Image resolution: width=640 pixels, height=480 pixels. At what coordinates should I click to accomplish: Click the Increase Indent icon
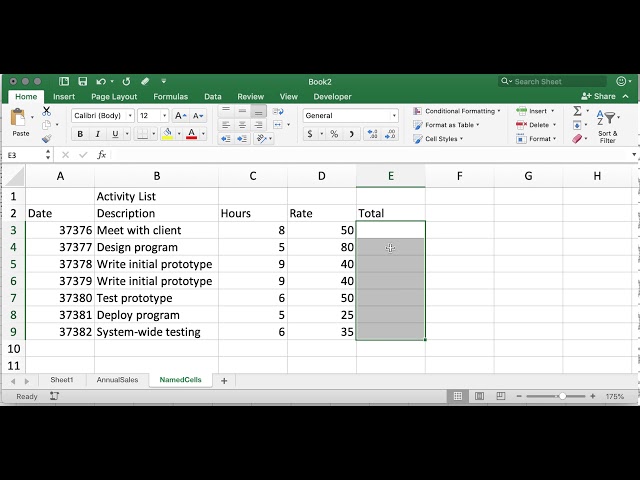(242, 139)
